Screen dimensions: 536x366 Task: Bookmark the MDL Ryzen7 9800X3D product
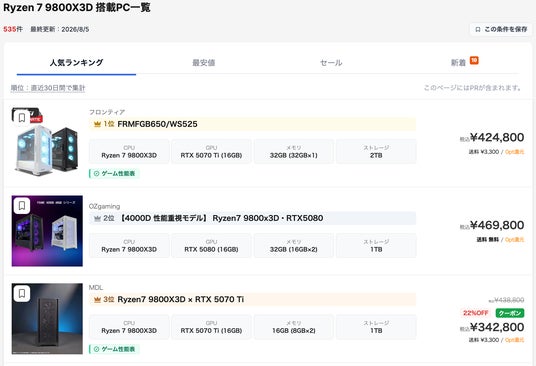(22, 293)
